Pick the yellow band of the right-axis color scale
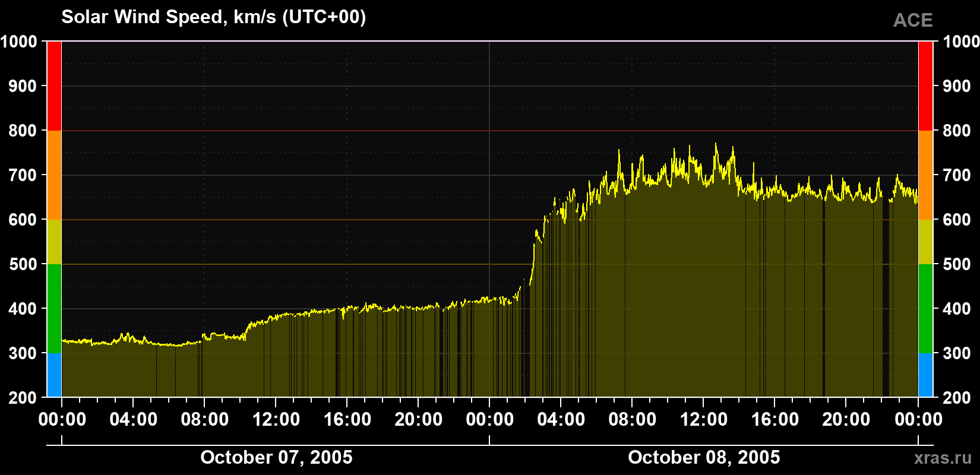The image size is (980, 475). click(925, 242)
